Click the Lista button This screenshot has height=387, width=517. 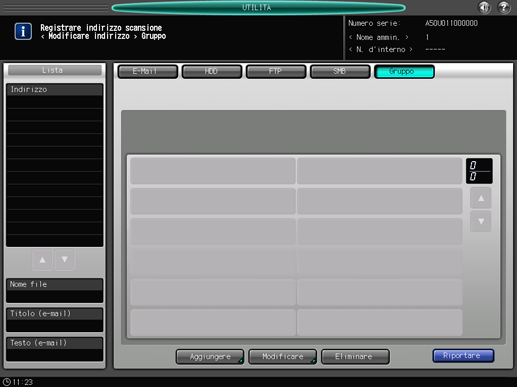(x=55, y=70)
